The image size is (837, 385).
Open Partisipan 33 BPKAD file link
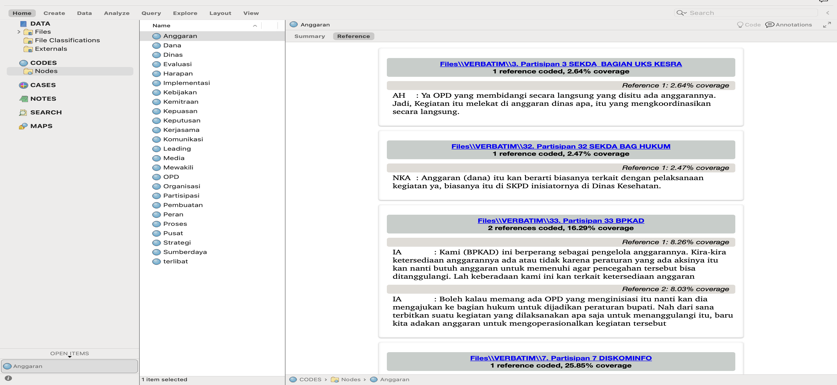coord(560,221)
